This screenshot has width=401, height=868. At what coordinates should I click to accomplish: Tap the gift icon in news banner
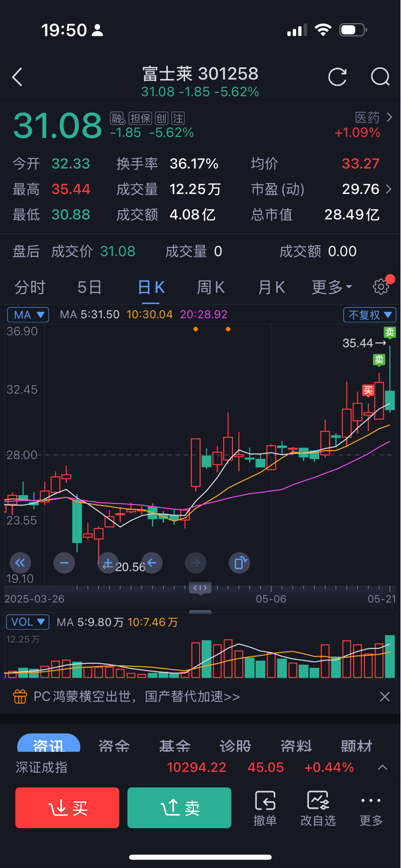(x=20, y=696)
